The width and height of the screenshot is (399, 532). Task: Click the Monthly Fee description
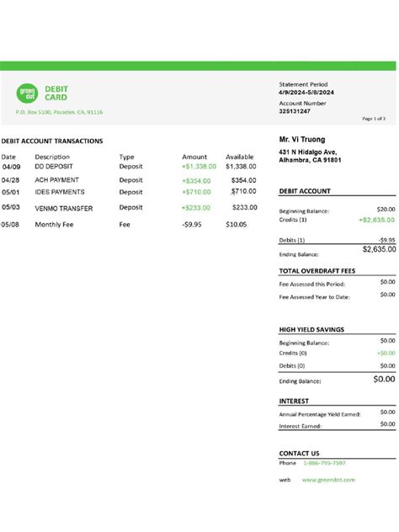54,224
